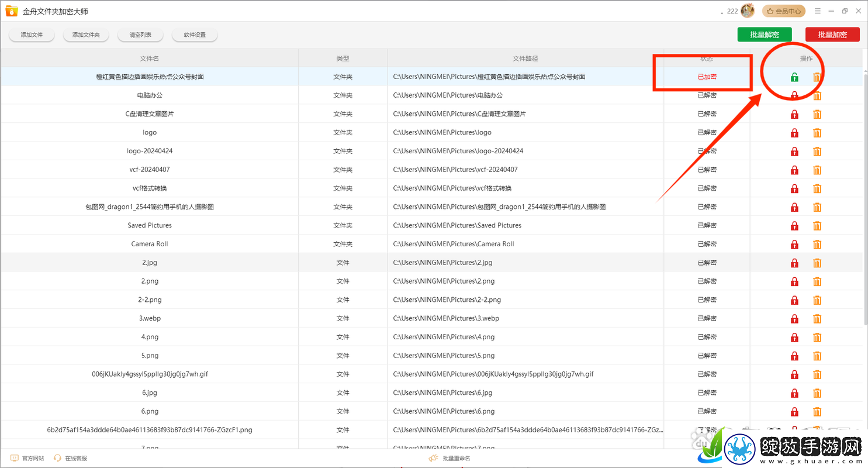Image resolution: width=868 pixels, height=468 pixels.
Task: Click the 类型 column header
Action: [343, 58]
